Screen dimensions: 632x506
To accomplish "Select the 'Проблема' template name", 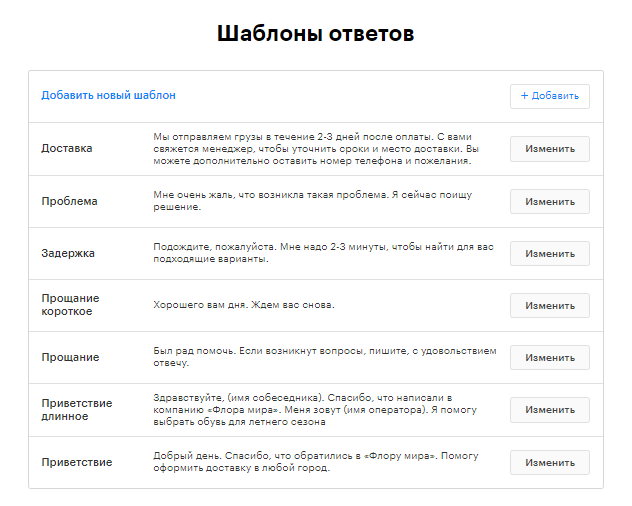I will coord(69,201).
